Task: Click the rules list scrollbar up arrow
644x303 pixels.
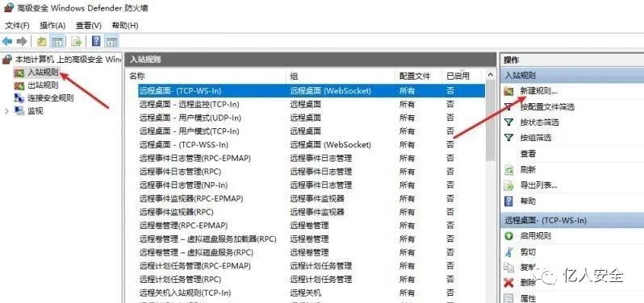Action: (x=491, y=75)
